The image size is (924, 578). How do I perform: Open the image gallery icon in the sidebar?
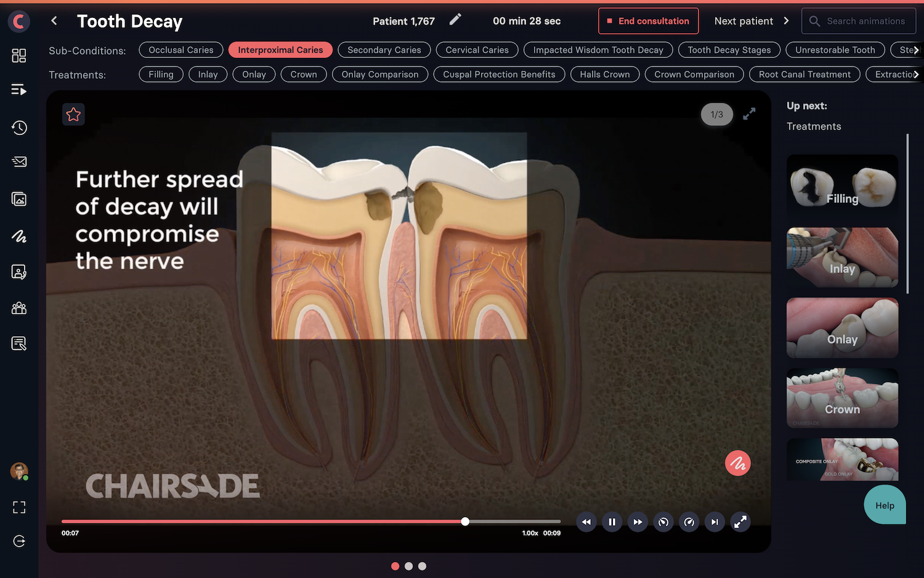19,199
